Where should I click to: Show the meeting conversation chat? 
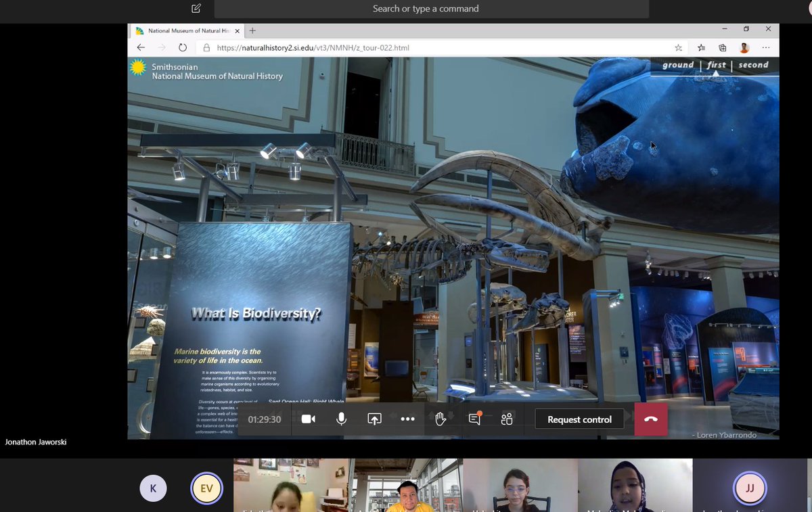474,419
